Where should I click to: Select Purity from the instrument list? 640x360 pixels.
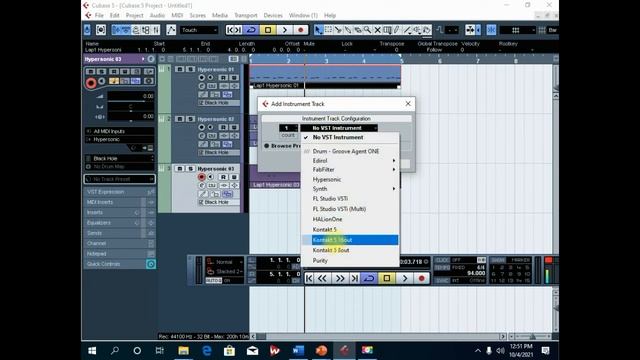coord(350,260)
